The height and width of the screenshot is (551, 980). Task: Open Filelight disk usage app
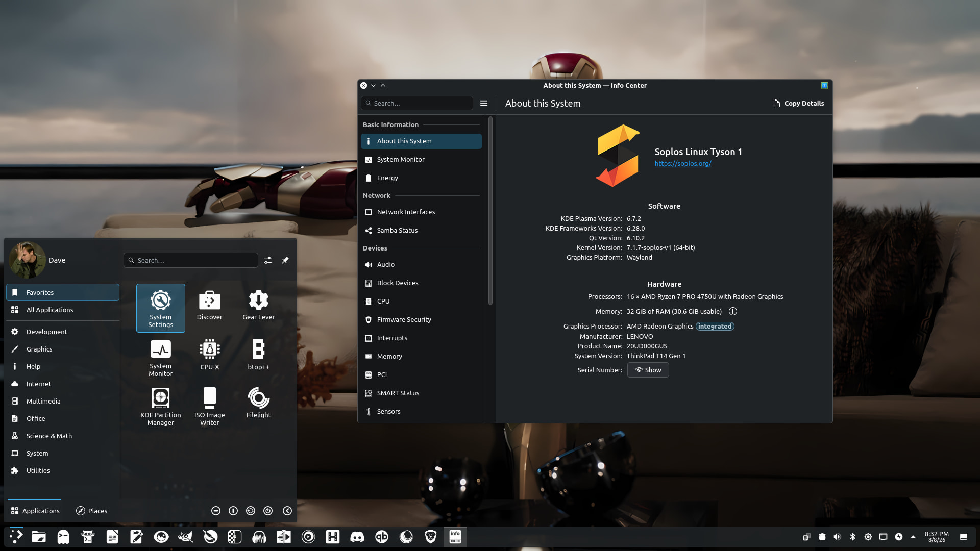click(259, 406)
